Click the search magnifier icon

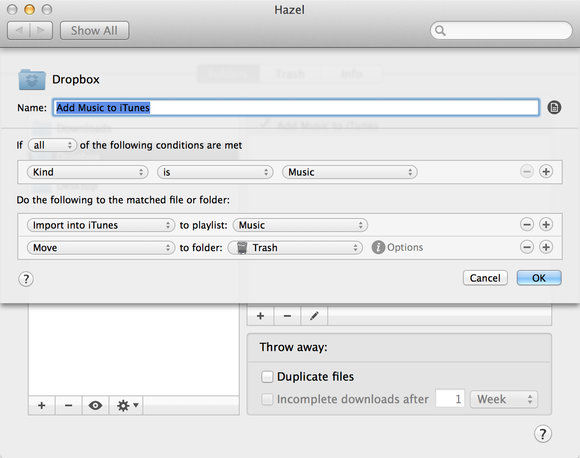coord(440,31)
